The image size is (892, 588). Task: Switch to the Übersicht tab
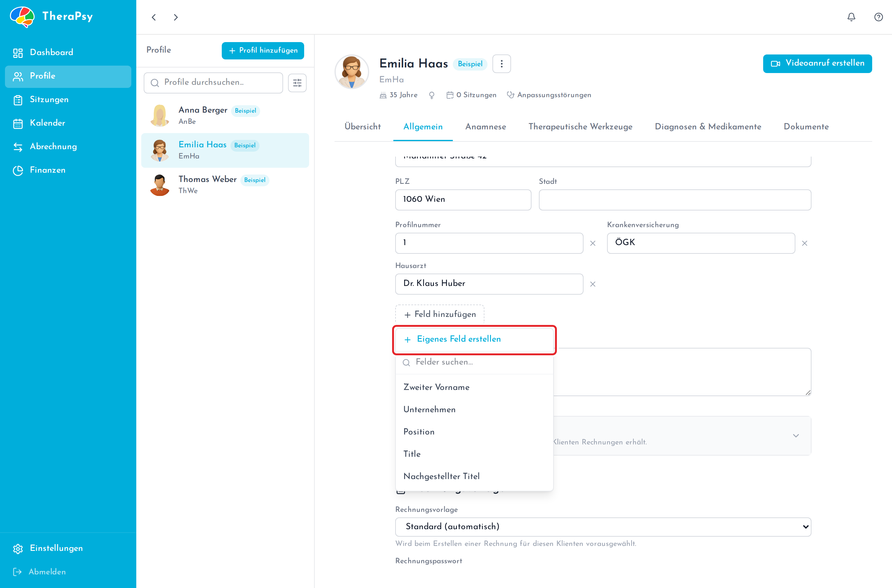(362, 127)
